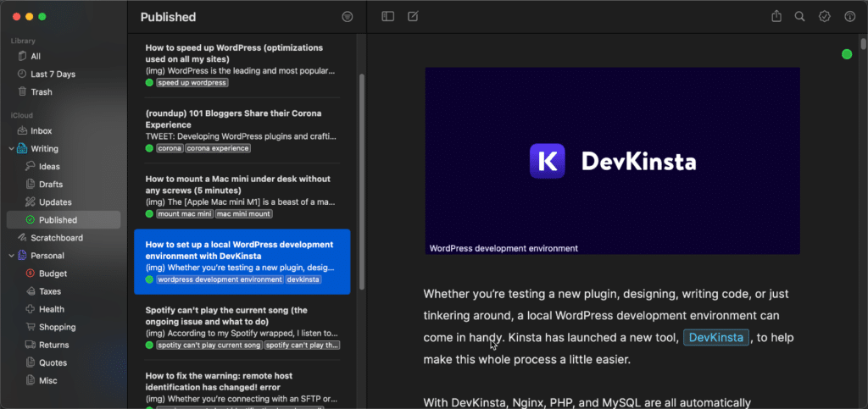Click the filter icon beside Published

pyautogui.click(x=347, y=17)
